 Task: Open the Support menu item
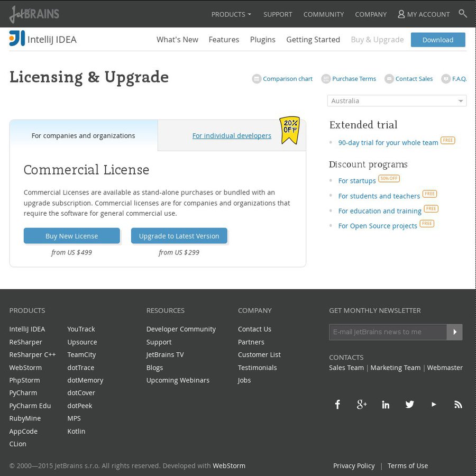(x=278, y=14)
